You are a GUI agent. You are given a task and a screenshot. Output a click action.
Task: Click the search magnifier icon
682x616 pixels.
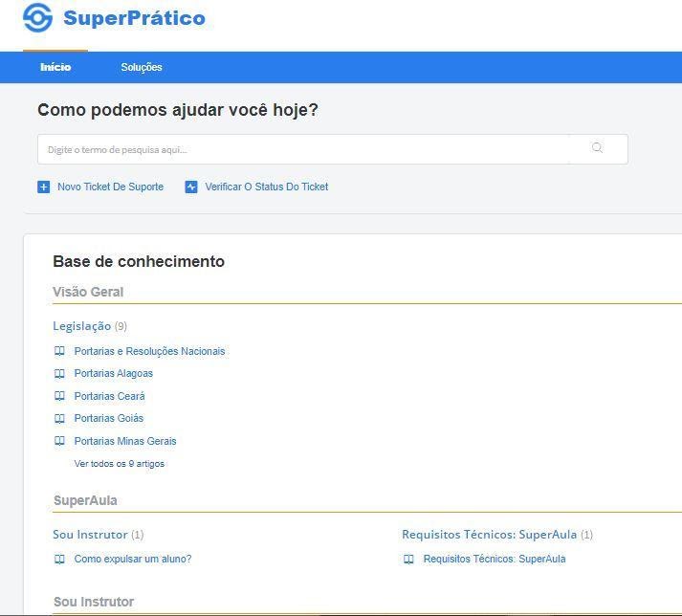coord(597,148)
